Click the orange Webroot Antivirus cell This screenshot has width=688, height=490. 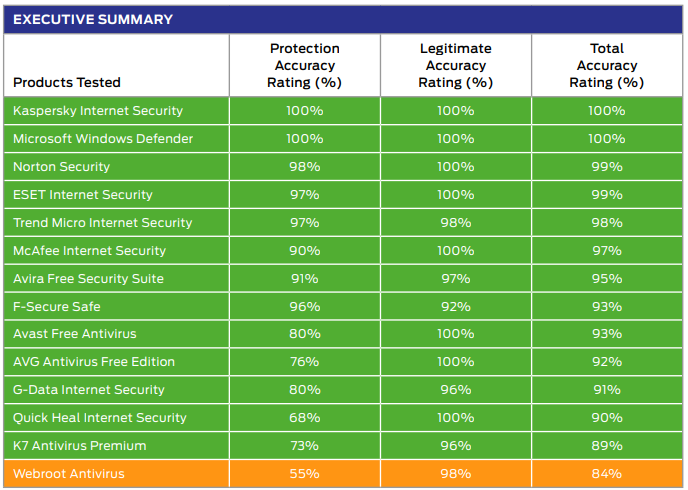point(69,473)
